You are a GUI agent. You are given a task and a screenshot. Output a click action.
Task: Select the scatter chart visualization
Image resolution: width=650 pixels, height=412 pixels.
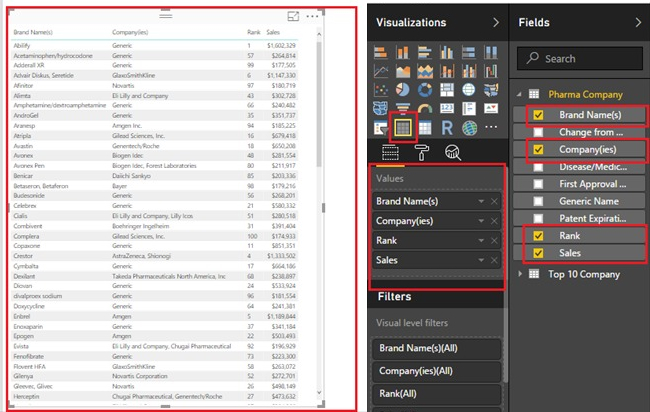pyautogui.click(x=381, y=90)
